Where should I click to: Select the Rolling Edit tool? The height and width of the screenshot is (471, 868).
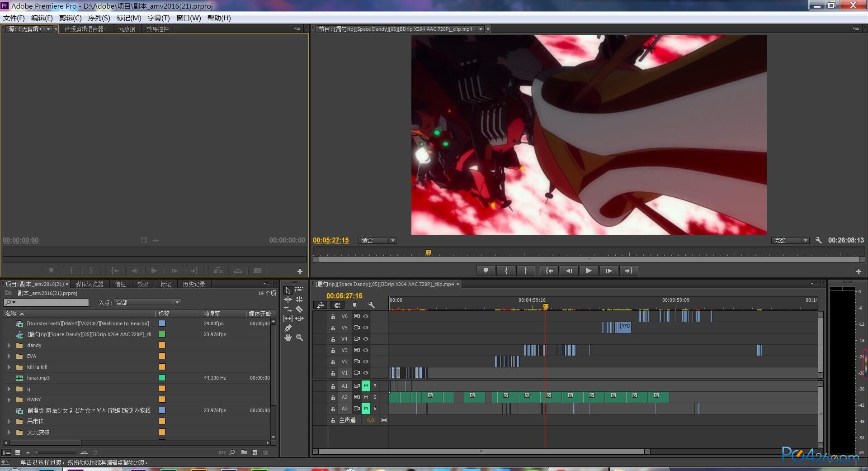tap(299, 300)
